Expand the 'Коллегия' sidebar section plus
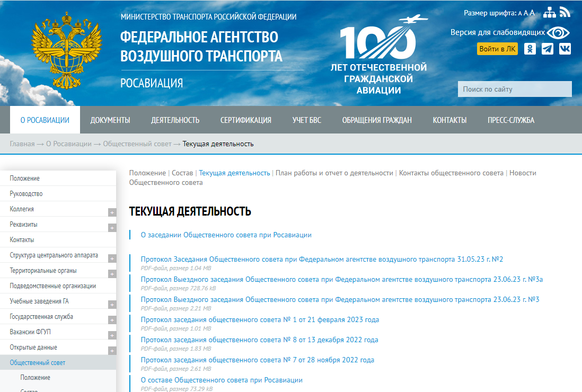The height and width of the screenshot is (392, 582). [112, 212]
